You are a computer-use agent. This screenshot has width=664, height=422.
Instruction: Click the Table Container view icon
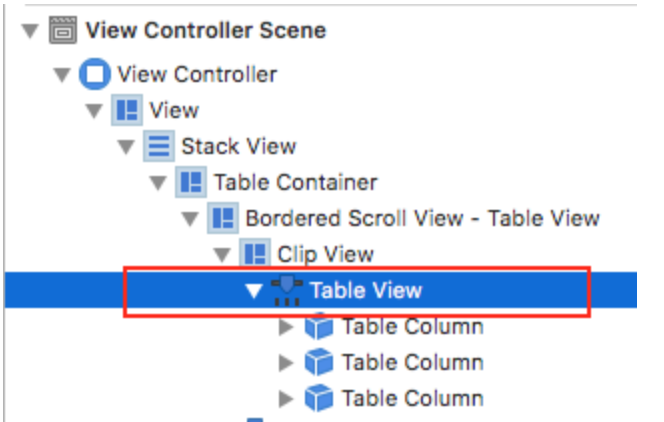(190, 182)
